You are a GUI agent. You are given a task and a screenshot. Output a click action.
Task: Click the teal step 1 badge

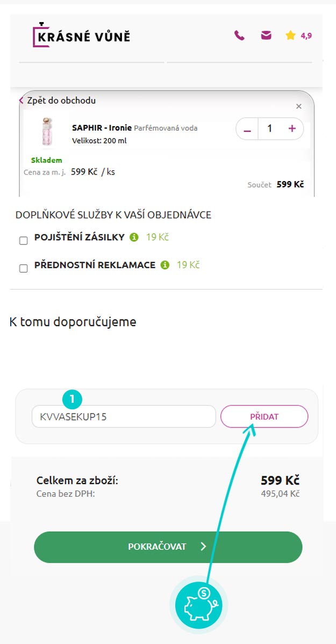tap(73, 399)
